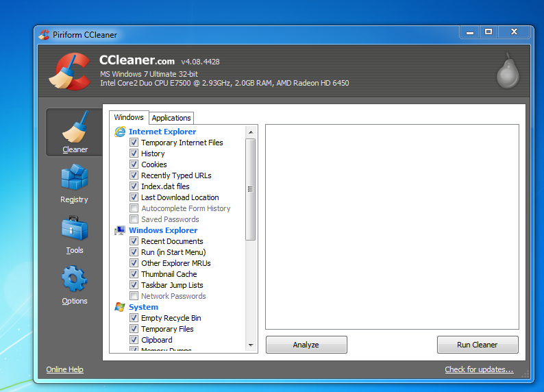The width and height of the screenshot is (544, 392).
Task: Click the cleaner list scrollbar thumb
Action: [251, 189]
